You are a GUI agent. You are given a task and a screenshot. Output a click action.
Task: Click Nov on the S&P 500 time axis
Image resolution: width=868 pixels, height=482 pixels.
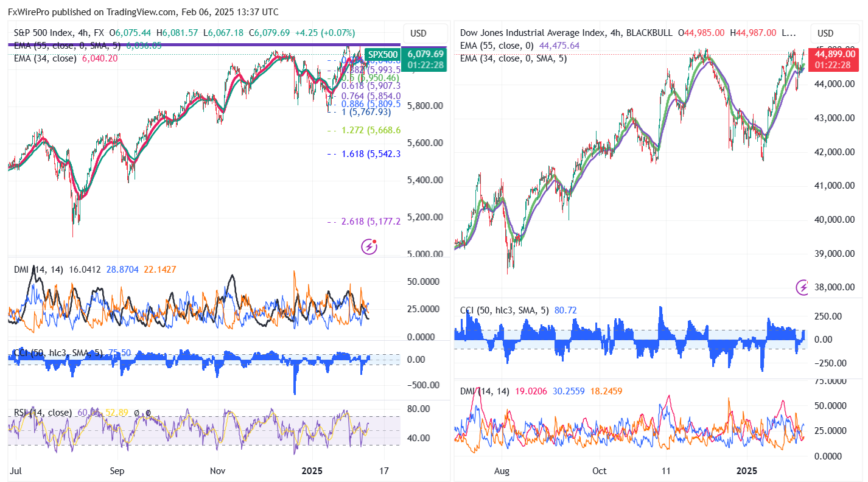[218, 471]
